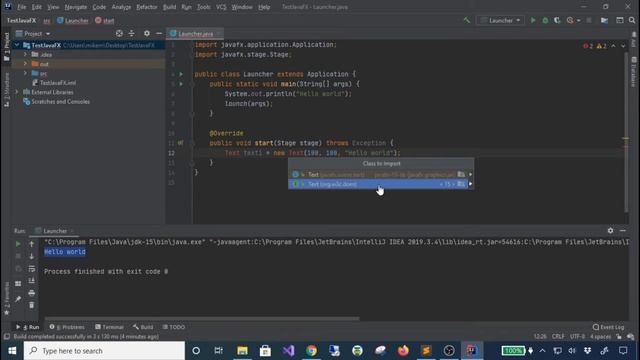
Task: Toggle soft-wrap in Run console
Action: point(31,269)
